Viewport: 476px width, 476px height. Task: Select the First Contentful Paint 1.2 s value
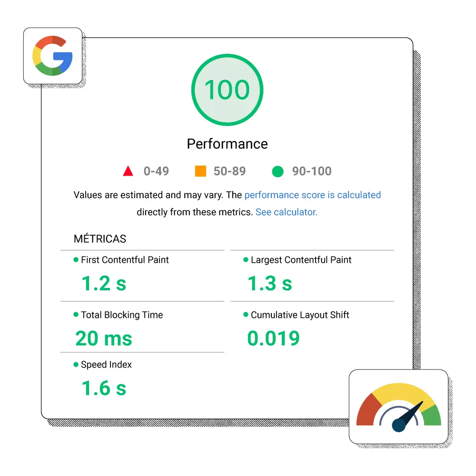[104, 284]
